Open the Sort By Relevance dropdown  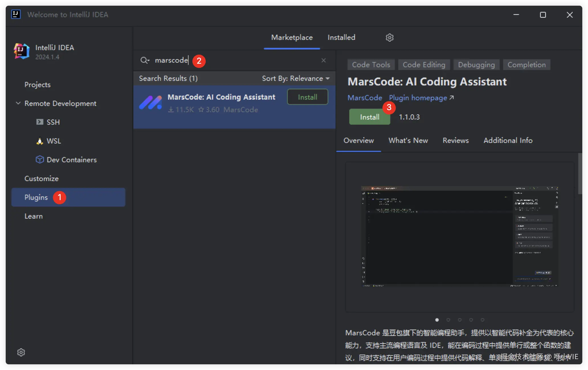tap(296, 78)
